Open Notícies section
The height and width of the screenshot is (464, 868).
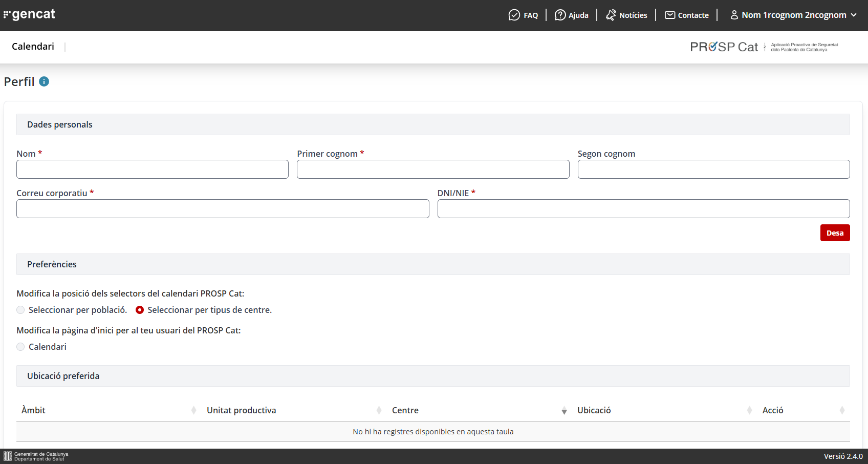[626, 15]
